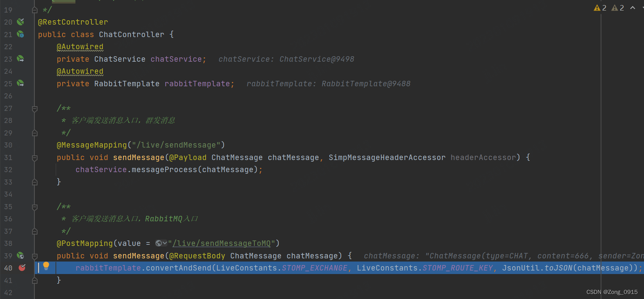
Task: Open the /live/sendMessageToMQ URL link
Action: pyautogui.click(x=222, y=244)
